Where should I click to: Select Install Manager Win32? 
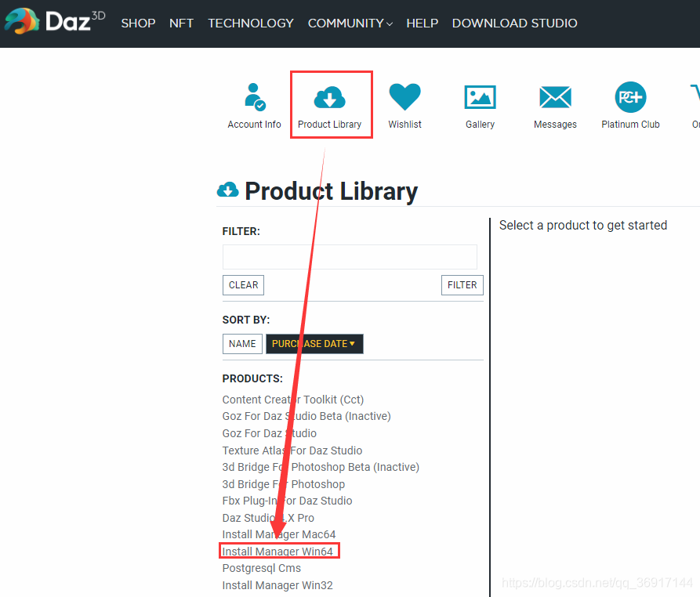coord(277,585)
